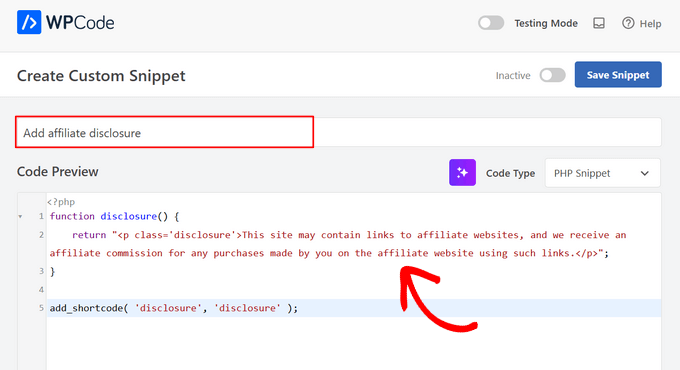Click the 'Code Preview' heading
This screenshot has height=370, width=680.
coord(58,172)
